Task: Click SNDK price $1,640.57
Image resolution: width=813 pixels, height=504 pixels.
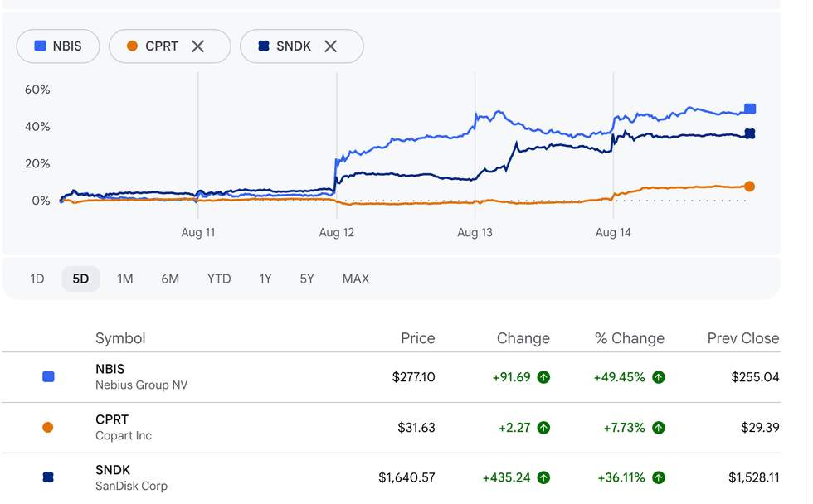Action: [406, 477]
